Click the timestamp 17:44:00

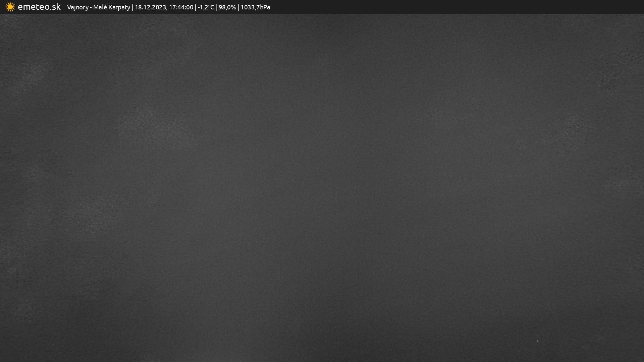(x=181, y=7)
